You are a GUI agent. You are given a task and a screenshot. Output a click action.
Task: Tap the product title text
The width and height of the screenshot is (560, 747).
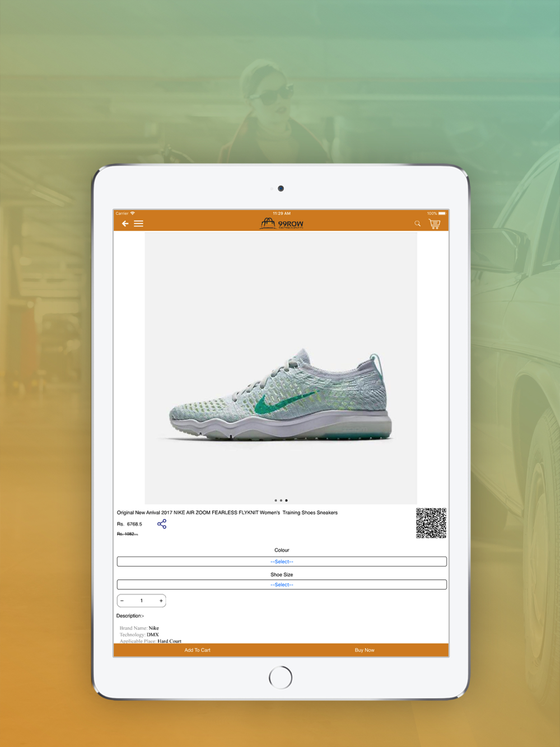pos(227,512)
